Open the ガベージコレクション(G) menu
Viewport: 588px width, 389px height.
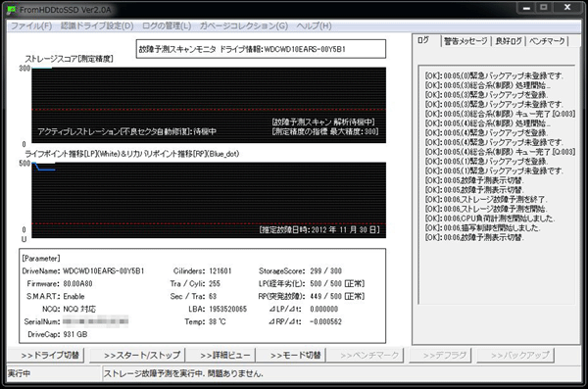coord(244,25)
